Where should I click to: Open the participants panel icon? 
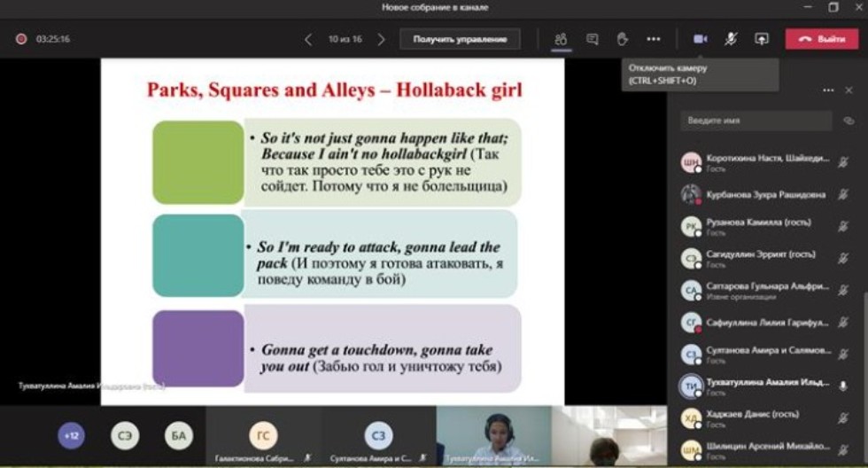pos(561,39)
